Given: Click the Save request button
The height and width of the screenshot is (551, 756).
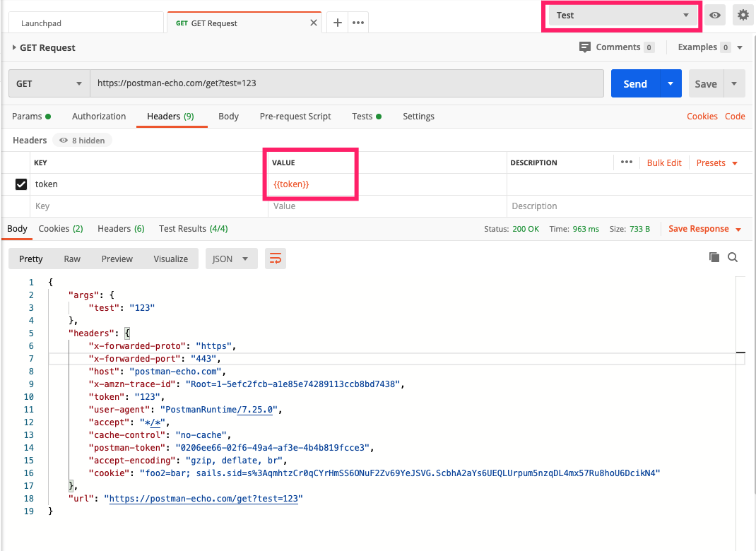Looking at the screenshot, I should [706, 84].
